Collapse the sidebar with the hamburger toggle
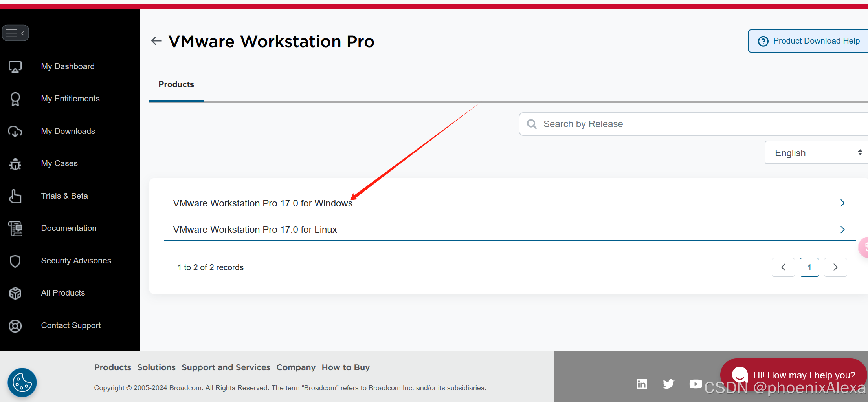The height and width of the screenshot is (402, 868). point(15,33)
